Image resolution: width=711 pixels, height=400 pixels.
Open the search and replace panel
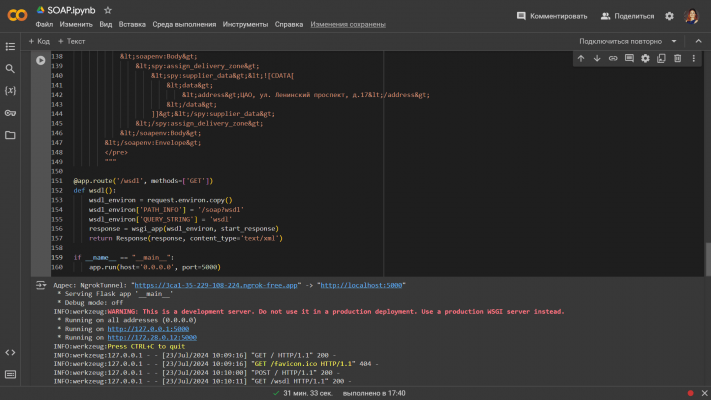10,68
